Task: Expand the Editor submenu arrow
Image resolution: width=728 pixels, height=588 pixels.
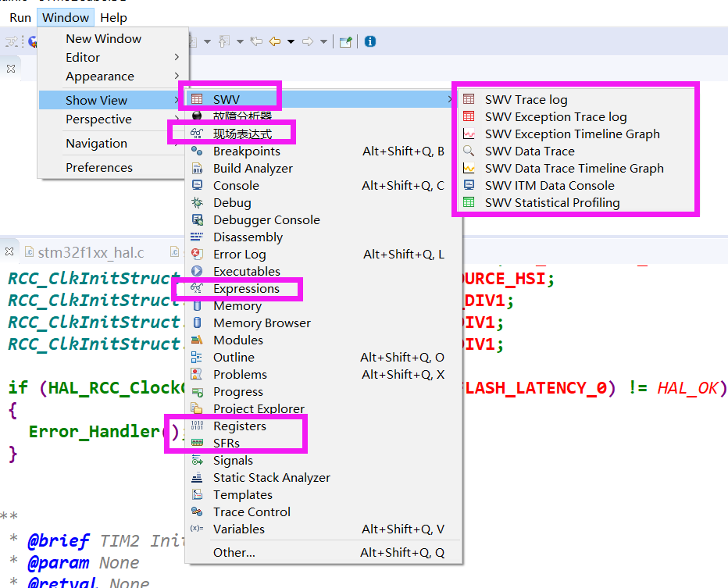Action: click(177, 57)
